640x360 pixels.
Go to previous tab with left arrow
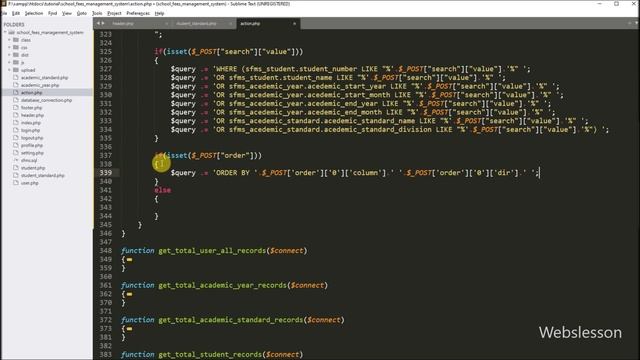click(x=98, y=24)
